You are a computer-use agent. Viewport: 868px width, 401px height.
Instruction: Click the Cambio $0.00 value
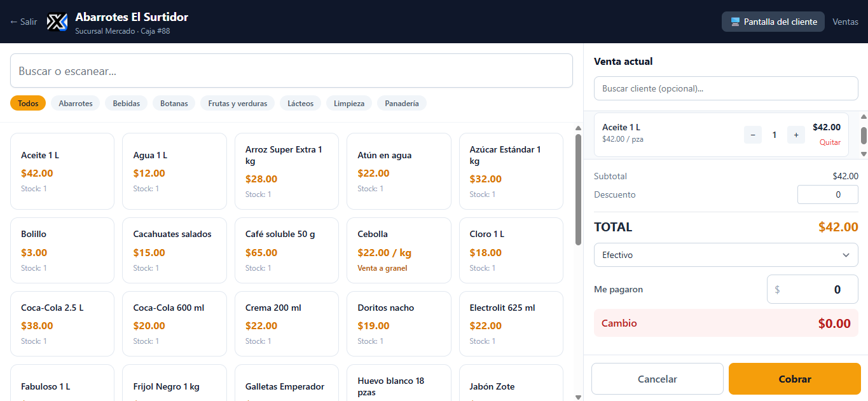coord(834,323)
